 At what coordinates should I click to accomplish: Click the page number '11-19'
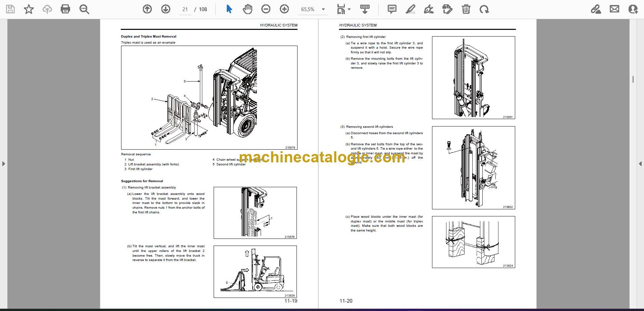point(291,301)
